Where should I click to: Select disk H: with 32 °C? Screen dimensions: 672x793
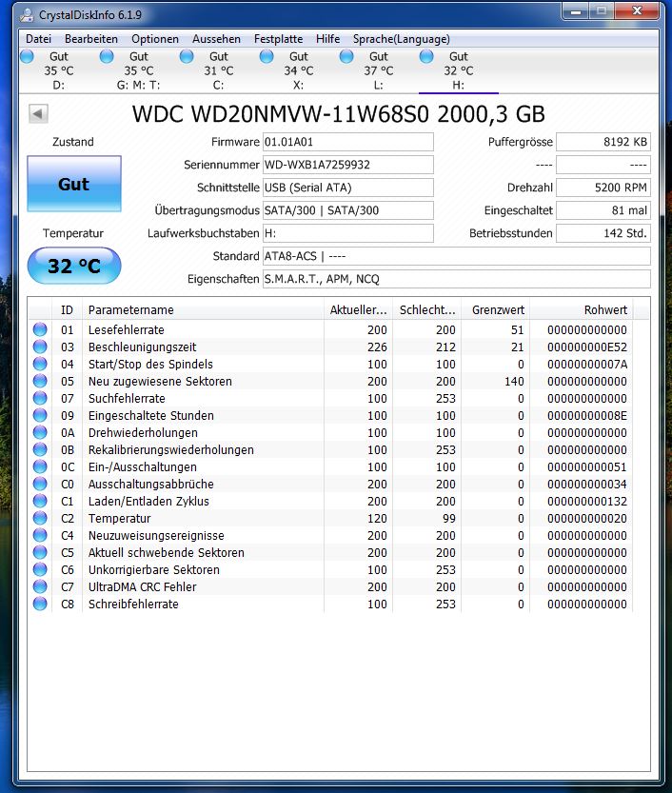click(x=459, y=70)
